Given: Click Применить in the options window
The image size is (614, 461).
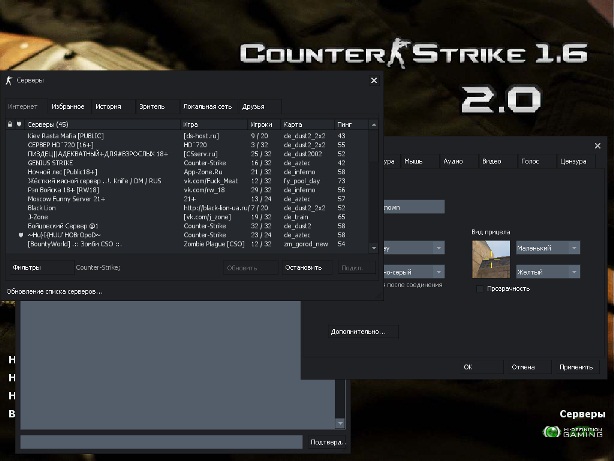Looking at the screenshot, I should [576, 367].
